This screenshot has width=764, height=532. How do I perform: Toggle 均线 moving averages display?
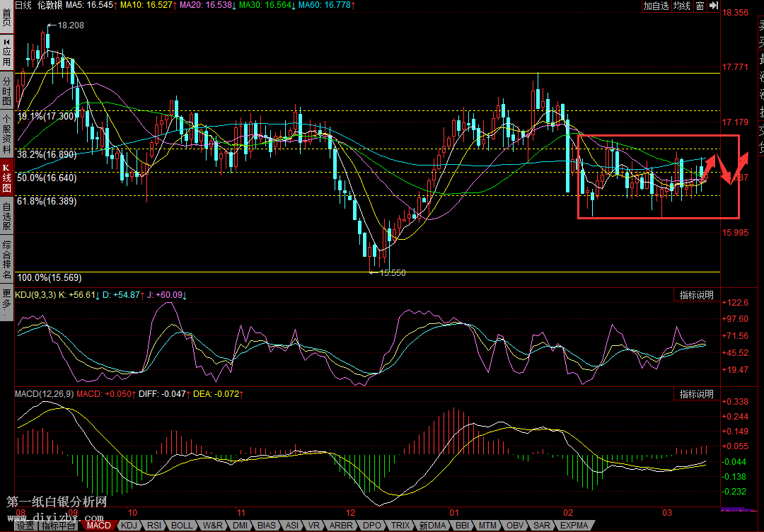(681, 6)
